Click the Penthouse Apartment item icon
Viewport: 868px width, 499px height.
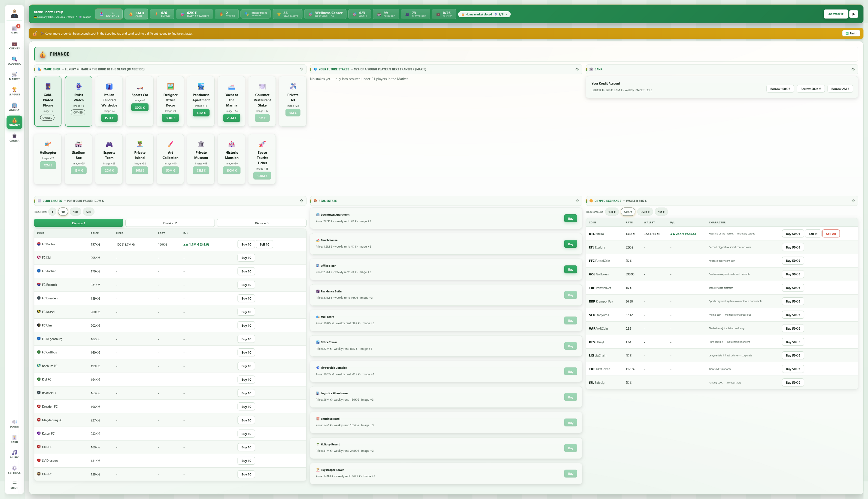(201, 86)
